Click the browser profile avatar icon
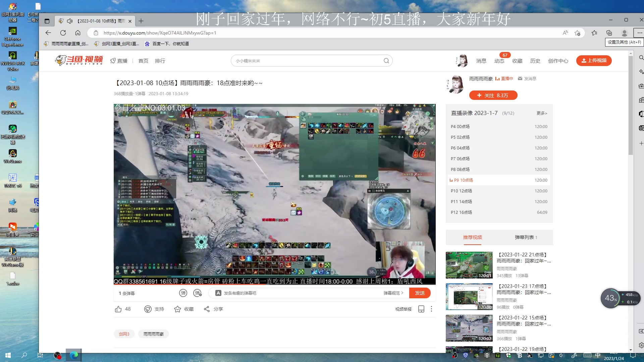 click(624, 33)
